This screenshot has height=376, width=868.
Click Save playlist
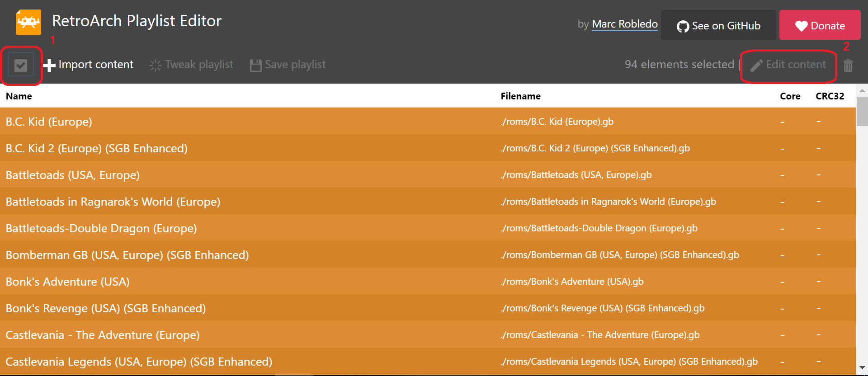288,65
